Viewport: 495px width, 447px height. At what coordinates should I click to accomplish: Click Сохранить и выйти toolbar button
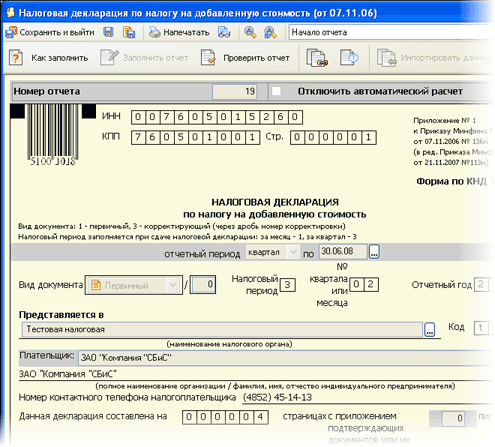[x=50, y=32]
